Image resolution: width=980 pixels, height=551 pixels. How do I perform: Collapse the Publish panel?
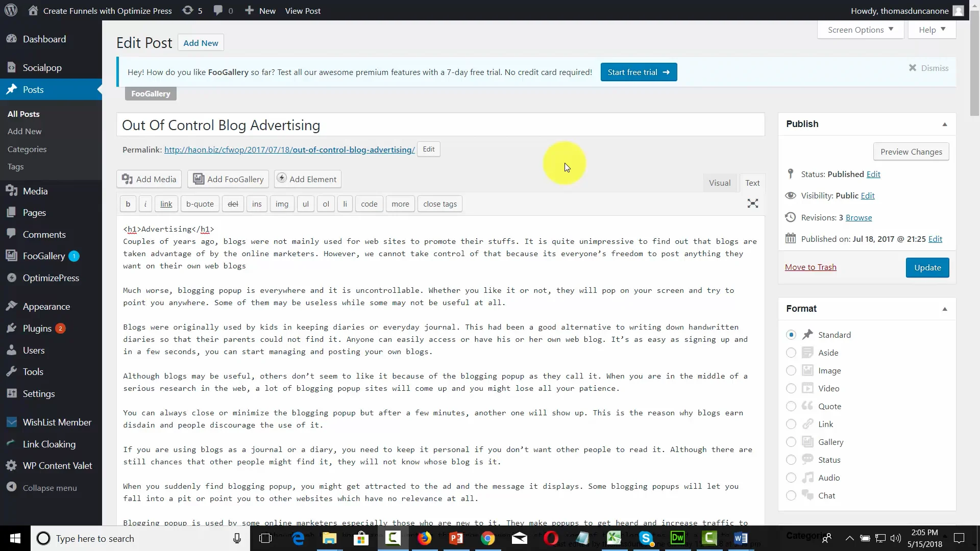(x=944, y=124)
